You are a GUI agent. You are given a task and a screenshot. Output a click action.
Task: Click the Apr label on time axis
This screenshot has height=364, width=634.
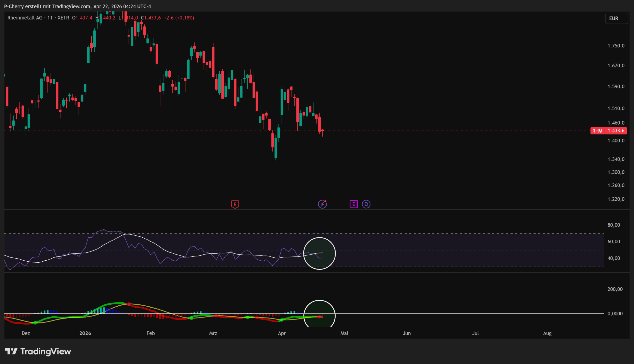point(282,333)
